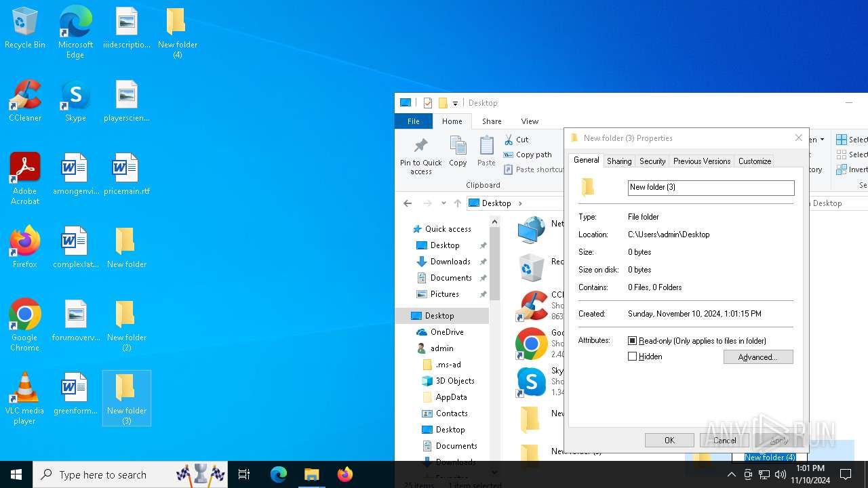
Task: Open Task View on the taskbar
Action: click(x=244, y=474)
